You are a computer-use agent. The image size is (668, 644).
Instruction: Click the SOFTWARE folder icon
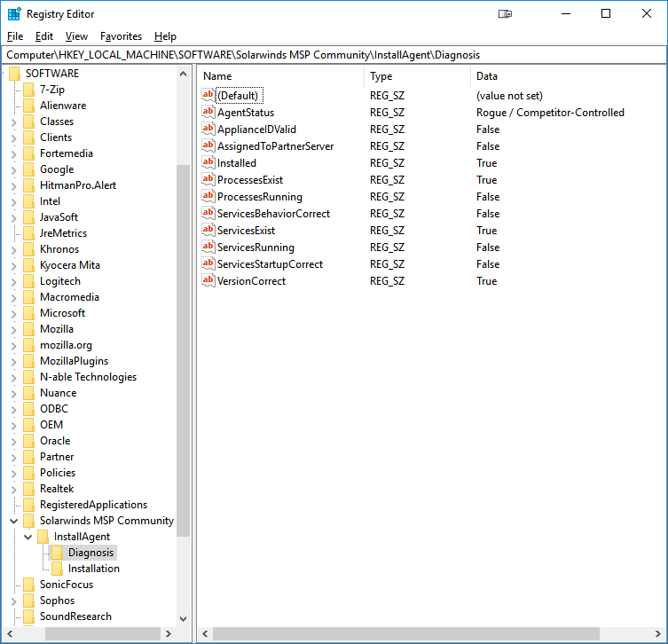14,74
